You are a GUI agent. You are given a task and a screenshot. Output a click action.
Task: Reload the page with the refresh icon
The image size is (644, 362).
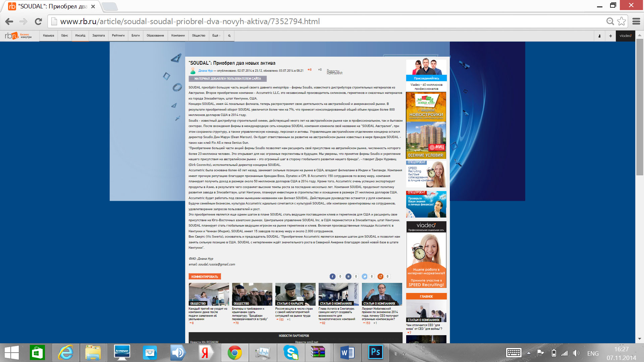pyautogui.click(x=39, y=21)
